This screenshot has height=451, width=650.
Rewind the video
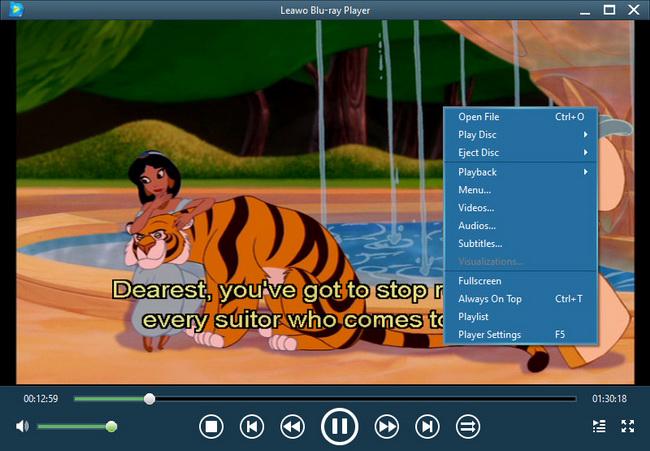click(x=292, y=427)
